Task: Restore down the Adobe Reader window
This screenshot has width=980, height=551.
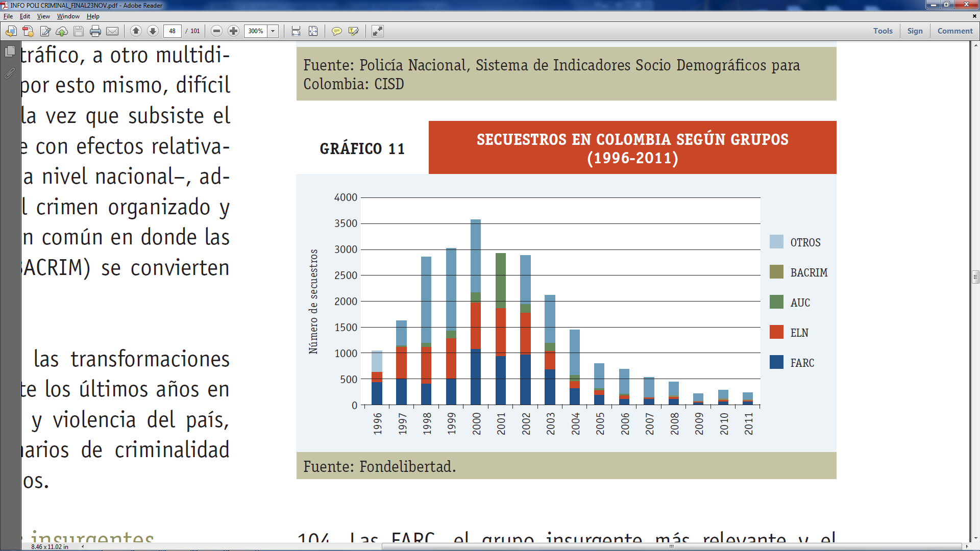Action: (x=947, y=5)
